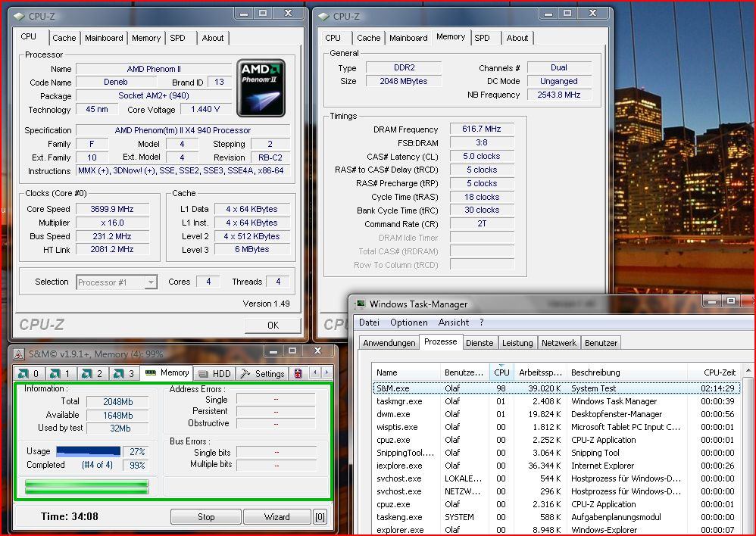The width and height of the screenshot is (756, 536).
Task: Click the DRAM Frequency value 616.7 MHz
Action: click(x=482, y=129)
